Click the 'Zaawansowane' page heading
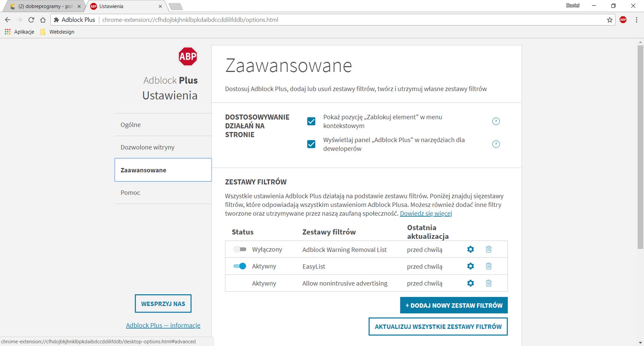The width and height of the screenshot is (644, 346). click(x=289, y=66)
